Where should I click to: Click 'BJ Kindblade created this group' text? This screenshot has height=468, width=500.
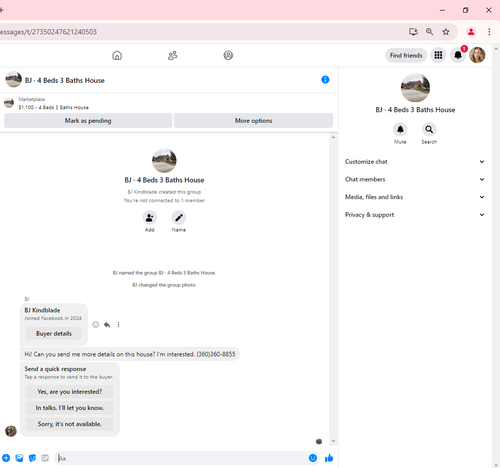pos(164,192)
